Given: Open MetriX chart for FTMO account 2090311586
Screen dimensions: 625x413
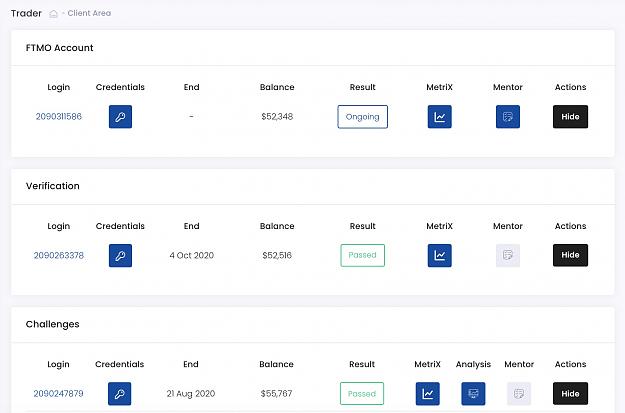Looking at the screenshot, I should 440,117.
